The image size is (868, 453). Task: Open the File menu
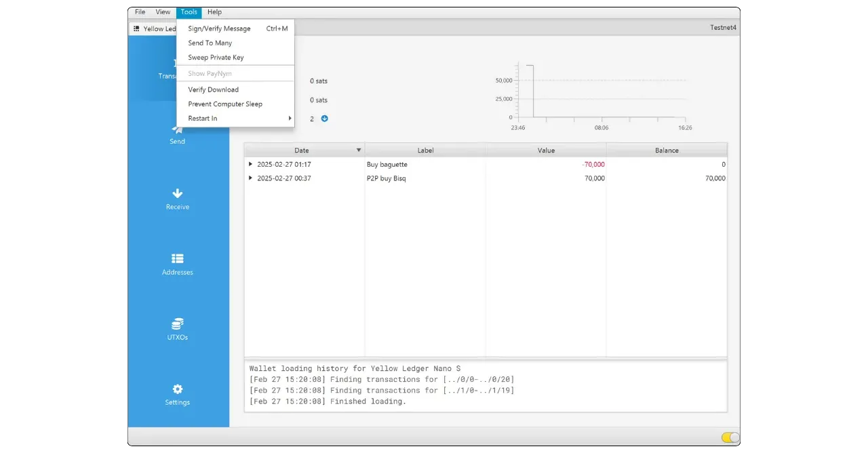[x=140, y=12]
